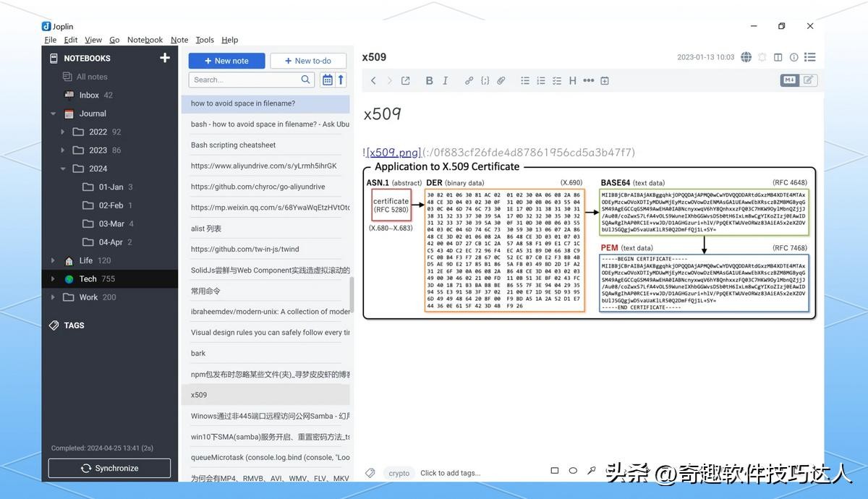Click into the notes search field
This screenshot has width=868, height=499.
click(246, 80)
